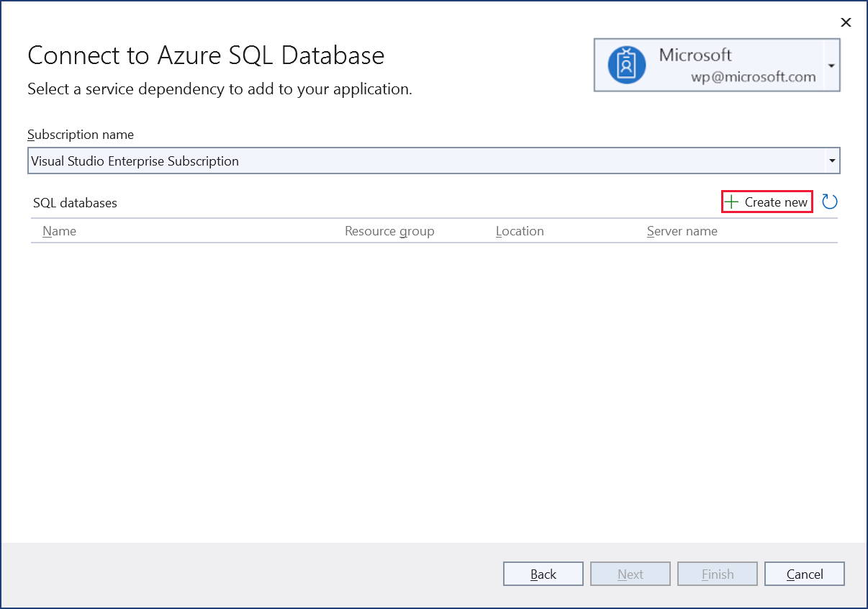Click the Finish button
Screen dimensions: 868x609
pos(717,574)
